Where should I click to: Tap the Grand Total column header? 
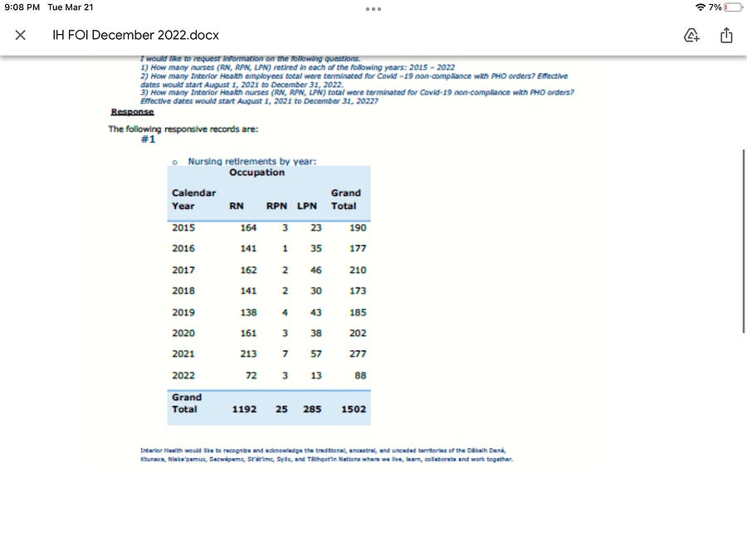click(345, 199)
